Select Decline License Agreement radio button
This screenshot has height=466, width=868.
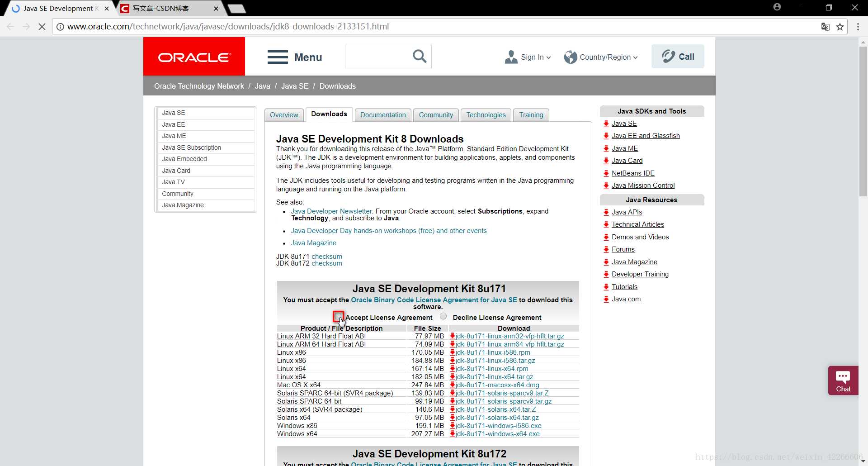pos(443,316)
